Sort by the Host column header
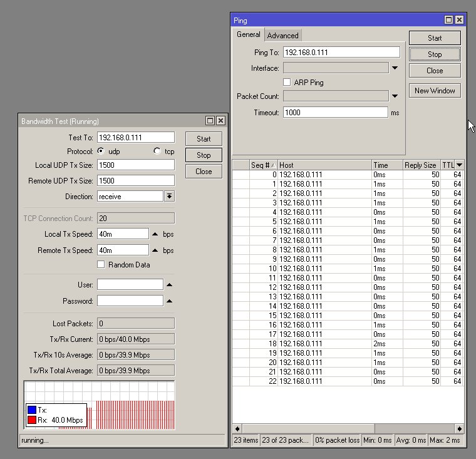Viewport: 476px width, 459px height. pos(324,165)
